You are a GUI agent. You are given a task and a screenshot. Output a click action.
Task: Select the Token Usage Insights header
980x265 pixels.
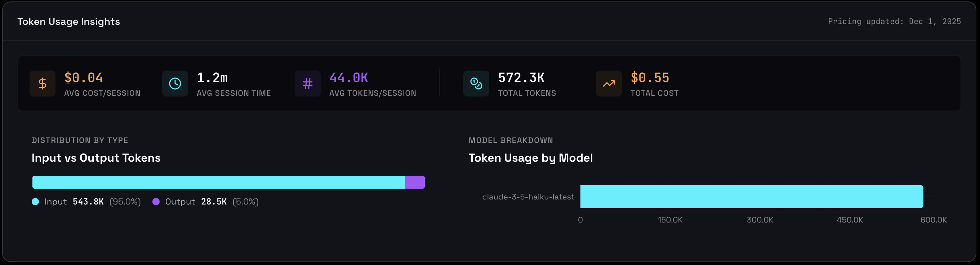[68, 21]
